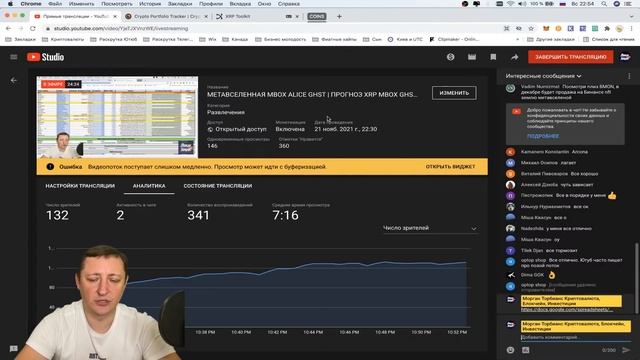This screenshot has width=640, height=360.
Task: Click the browser forward button
Action: (20, 28)
